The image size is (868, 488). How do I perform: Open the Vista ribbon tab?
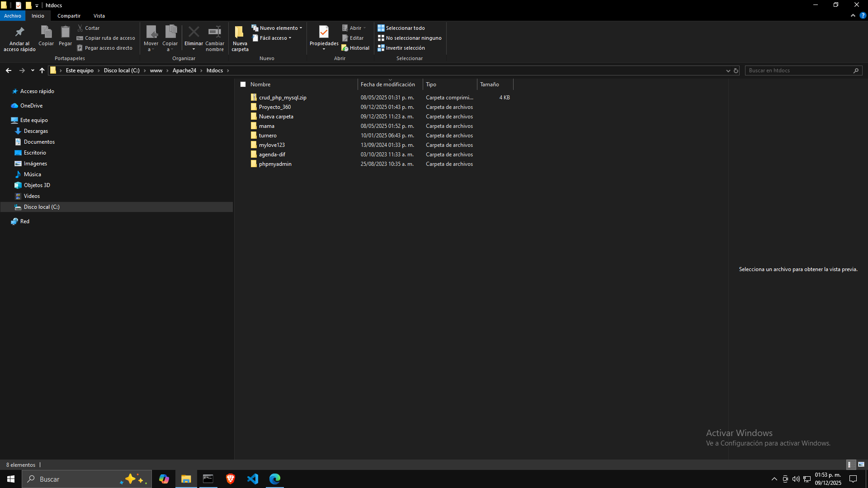pyautogui.click(x=99, y=16)
